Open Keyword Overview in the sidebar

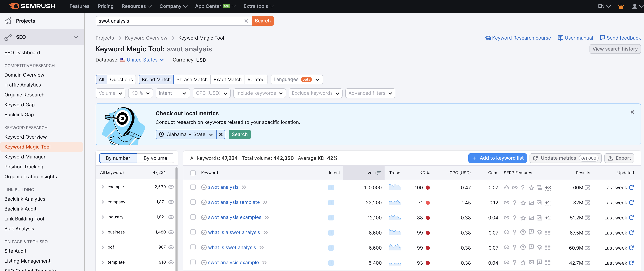[x=26, y=137]
